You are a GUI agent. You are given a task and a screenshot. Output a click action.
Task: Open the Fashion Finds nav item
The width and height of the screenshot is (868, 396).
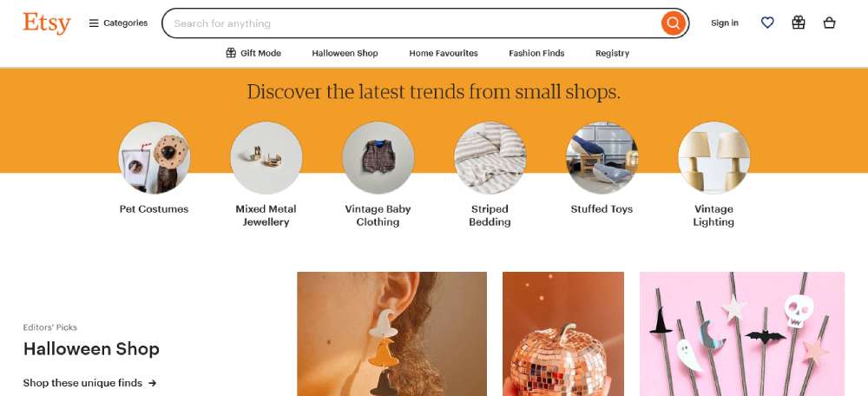[536, 53]
